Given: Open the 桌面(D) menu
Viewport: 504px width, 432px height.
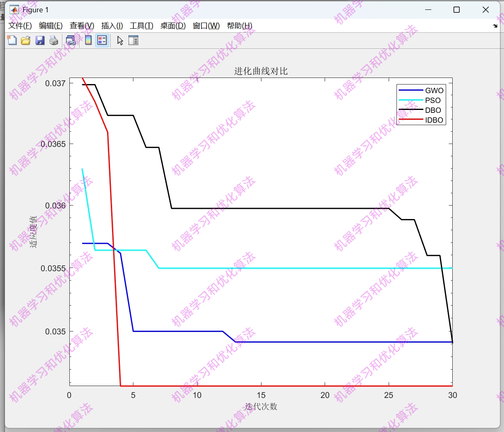Looking at the screenshot, I should [x=173, y=26].
